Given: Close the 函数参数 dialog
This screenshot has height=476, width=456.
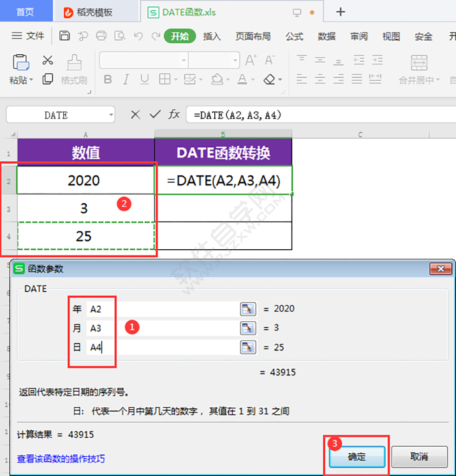Looking at the screenshot, I should click(441, 269).
